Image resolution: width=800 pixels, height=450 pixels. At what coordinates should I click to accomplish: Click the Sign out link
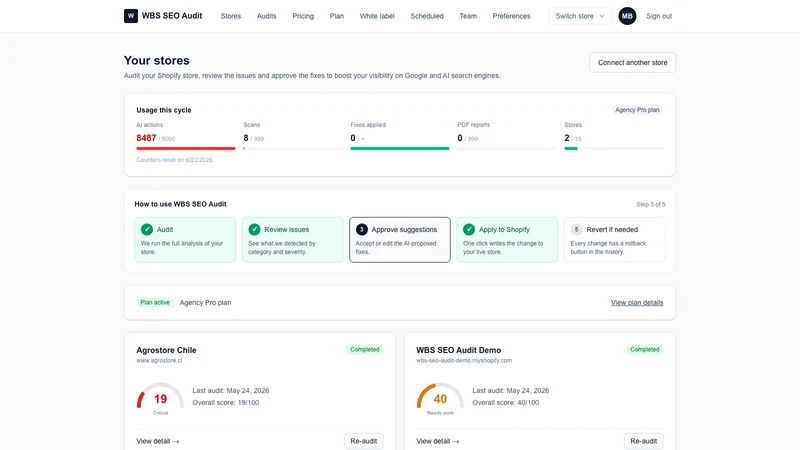(x=659, y=16)
